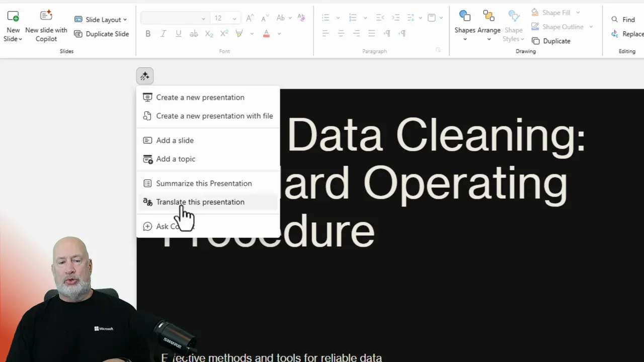This screenshot has height=362, width=644.
Task: Click the Increase Font Size icon
Action: (249, 17)
